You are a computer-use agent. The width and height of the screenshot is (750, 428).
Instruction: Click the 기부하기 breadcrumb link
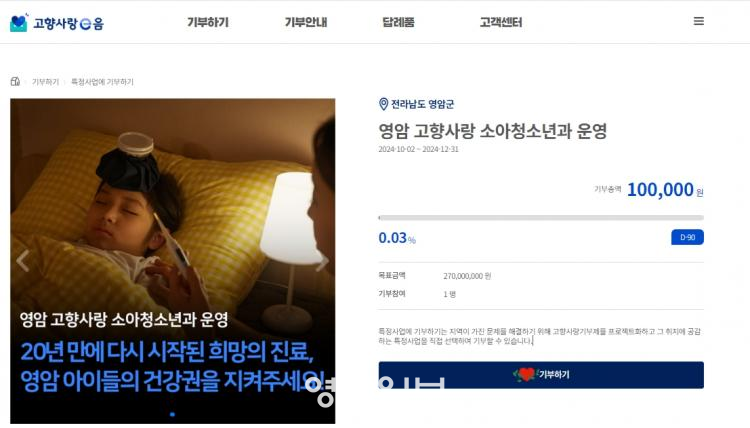45,82
